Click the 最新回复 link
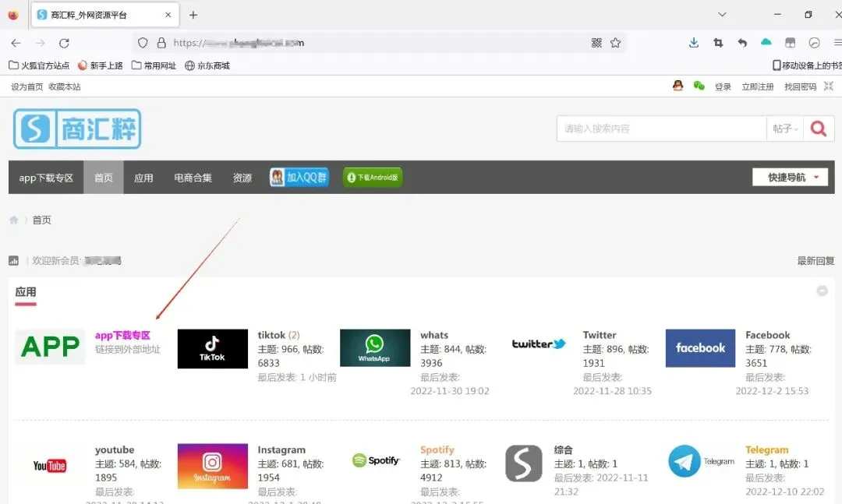 (815, 261)
